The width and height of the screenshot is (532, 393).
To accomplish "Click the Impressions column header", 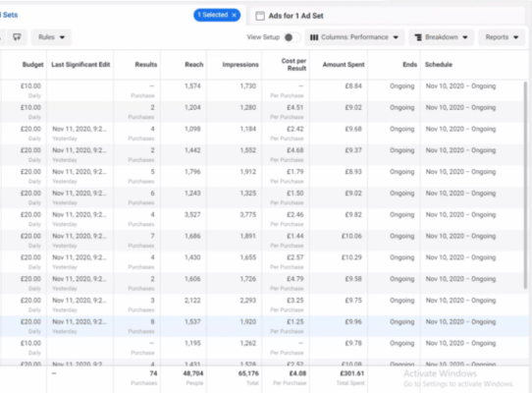I will coord(240,65).
